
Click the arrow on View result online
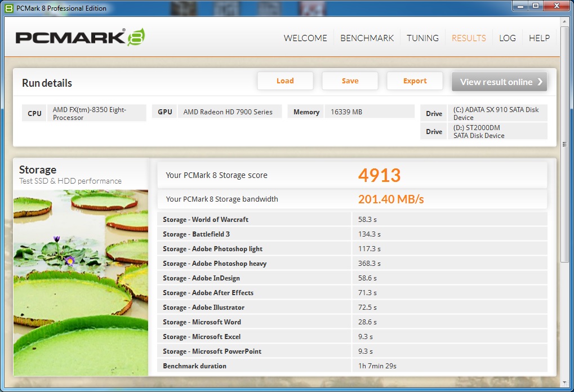click(540, 82)
